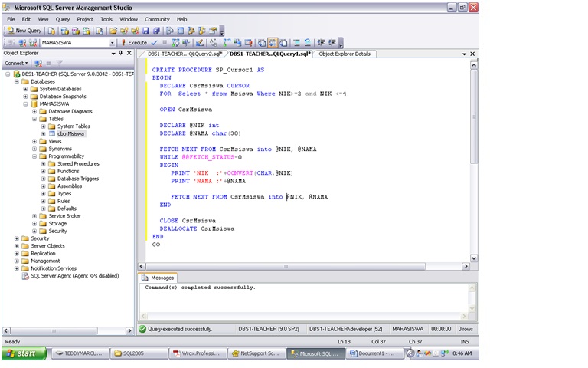Open Registered Servers from the toolbar
This screenshot has height=368, width=588.
tap(170, 31)
